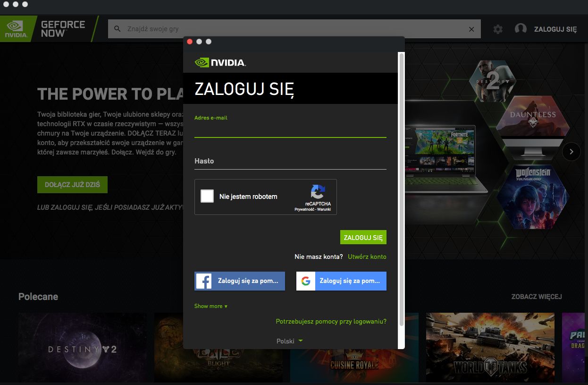Open the Exile Blight game thumbnail
Image resolution: width=588 pixels, height=385 pixels.
(218, 348)
